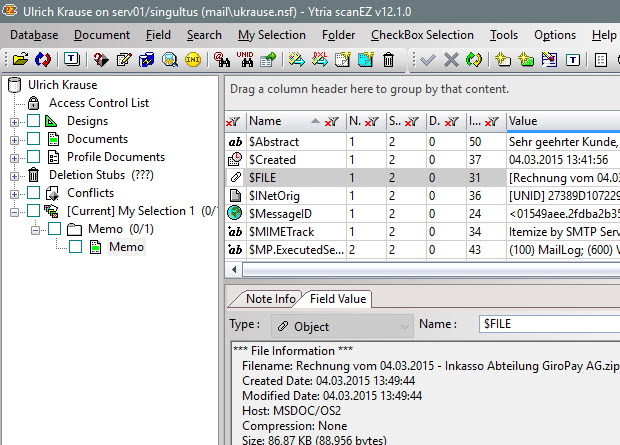Click the edit note pencil icon
The image size is (620, 445).
(x=124, y=60)
